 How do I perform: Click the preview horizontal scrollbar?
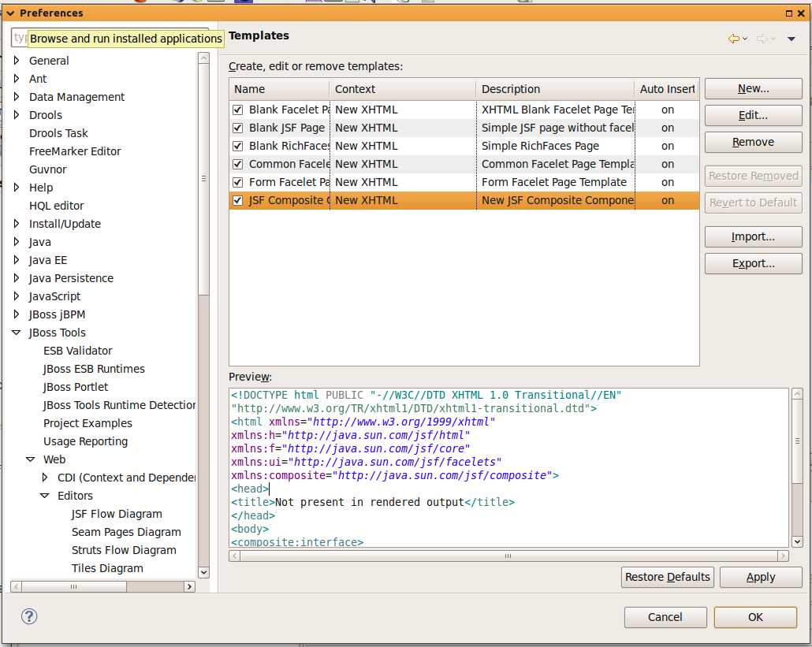tap(508, 556)
